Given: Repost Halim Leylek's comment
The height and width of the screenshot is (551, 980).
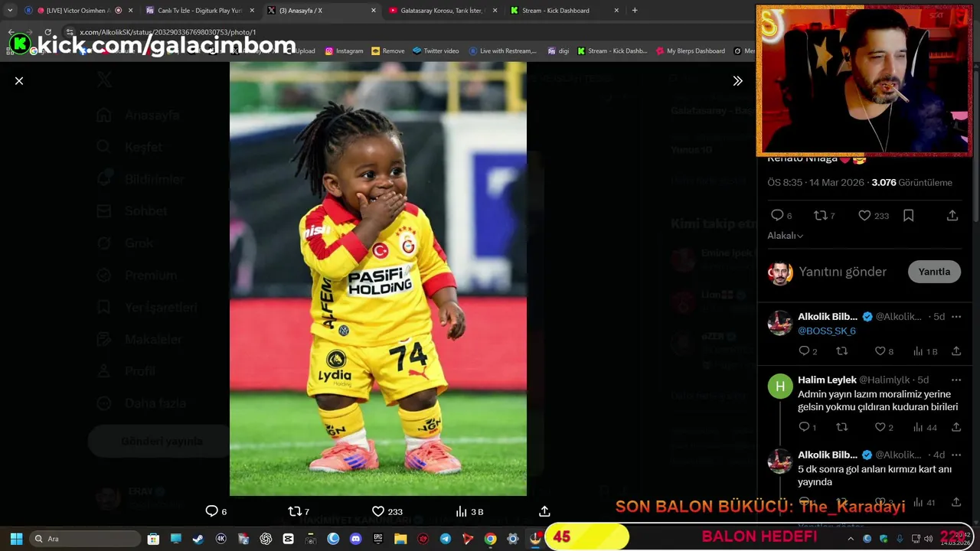Looking at the screenshot, I should pyautogui.click(x=842, y=427).
